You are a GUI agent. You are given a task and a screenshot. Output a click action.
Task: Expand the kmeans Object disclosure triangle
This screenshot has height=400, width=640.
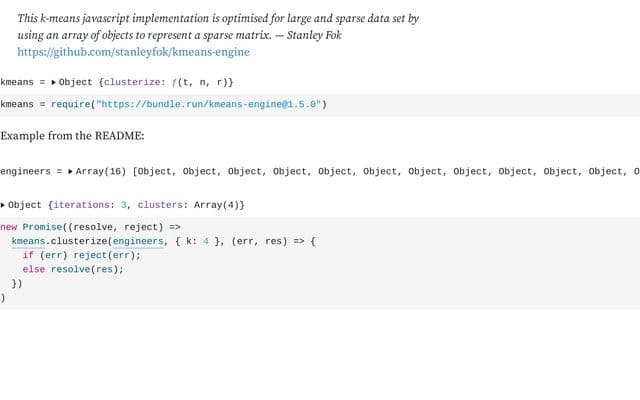53,82
